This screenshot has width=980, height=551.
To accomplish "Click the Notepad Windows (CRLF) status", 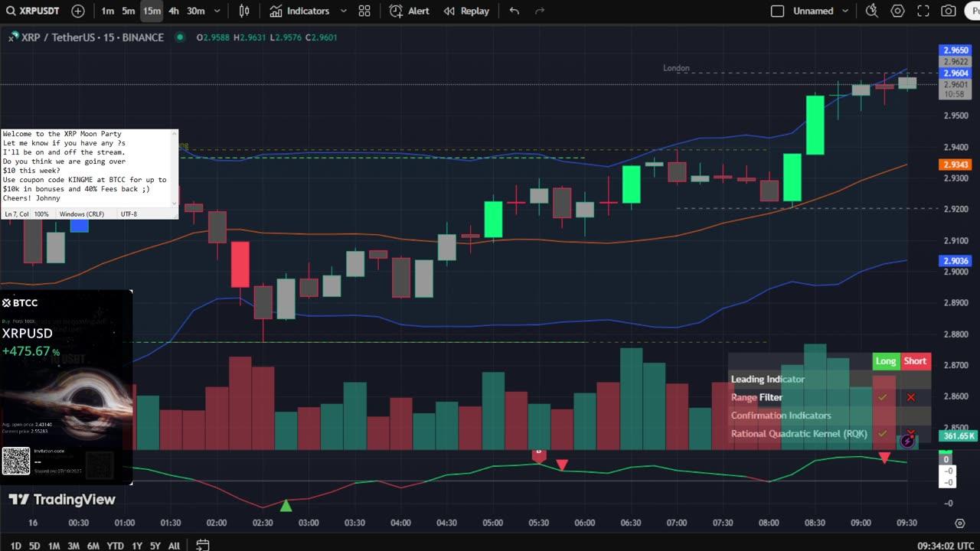I will coord(82,214).
